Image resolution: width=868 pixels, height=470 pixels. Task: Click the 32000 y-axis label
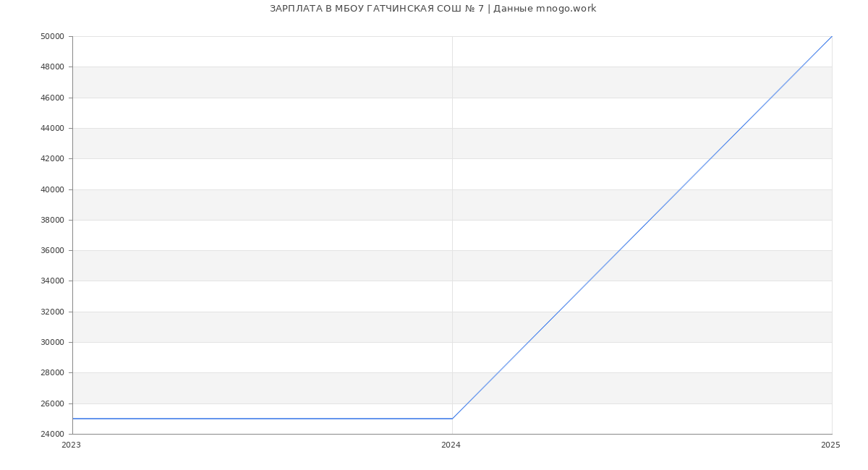click(x=53, y=312)
